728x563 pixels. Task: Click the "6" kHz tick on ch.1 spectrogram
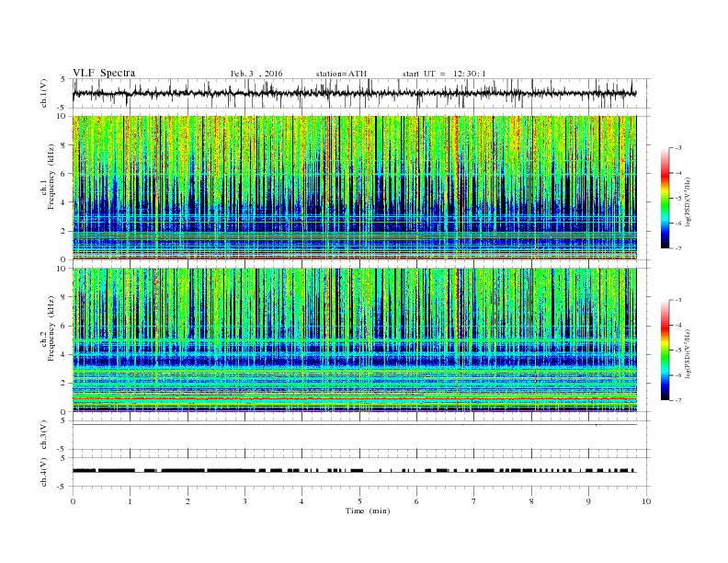coord(64,174)
